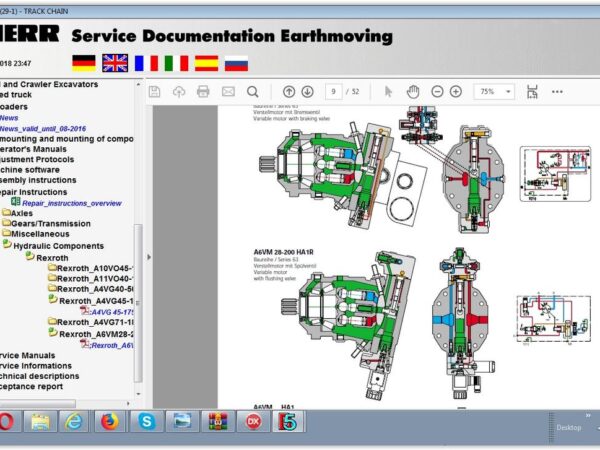Click the tree panel scroll up arrow
Image resolution: width=600 pixels, height=450 pixels.
coord(139,84)
